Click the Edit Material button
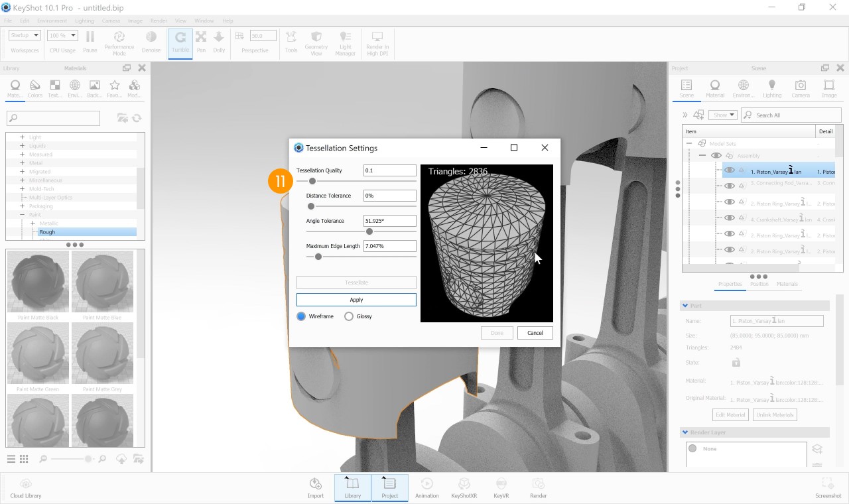Viewport: 849px width, 504px height. (x=730, y=414)
